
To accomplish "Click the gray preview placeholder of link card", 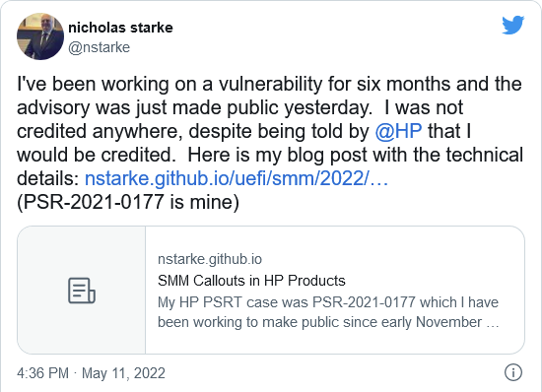I will (82, 291).
